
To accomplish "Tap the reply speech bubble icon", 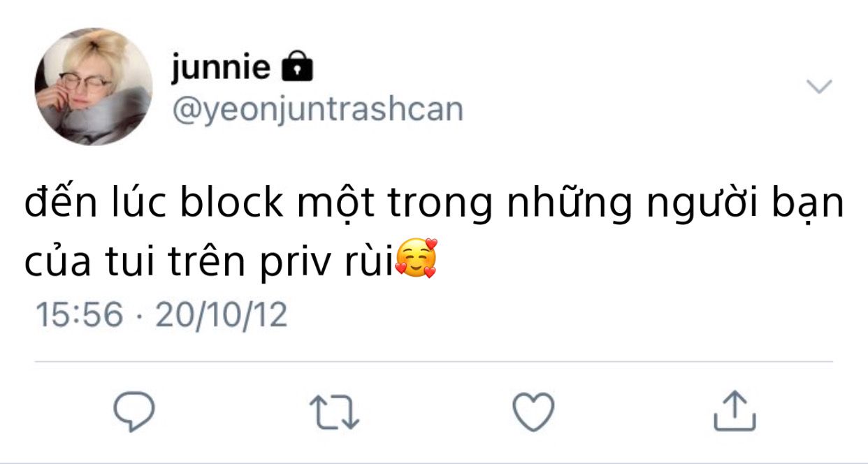I will (x=134, y=410).
